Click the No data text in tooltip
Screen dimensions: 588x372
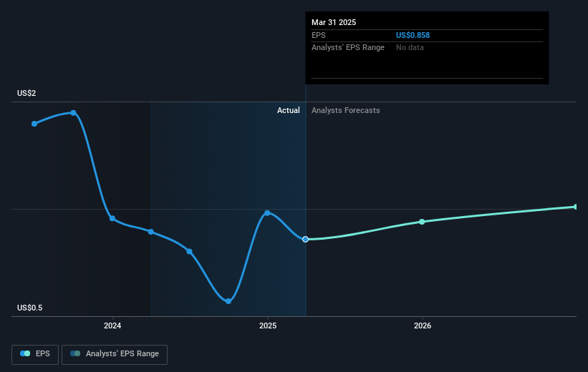[x=410, y=48]
